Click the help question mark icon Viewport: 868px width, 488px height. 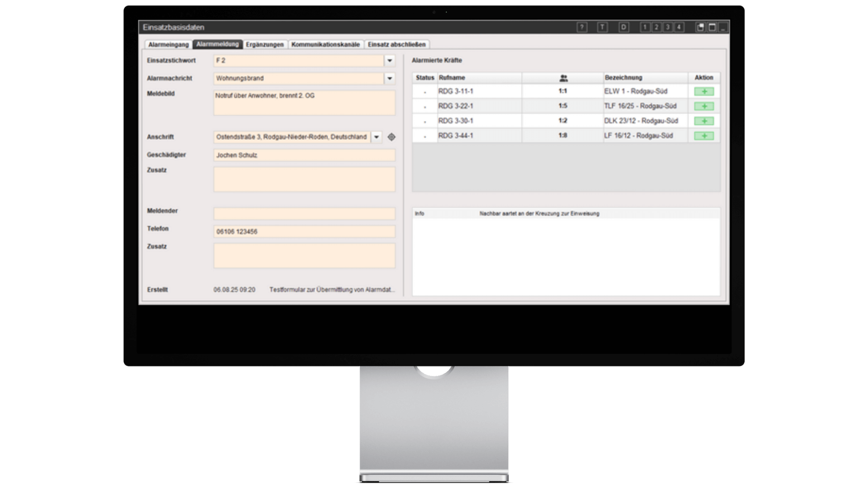click(x=582, y=27)
